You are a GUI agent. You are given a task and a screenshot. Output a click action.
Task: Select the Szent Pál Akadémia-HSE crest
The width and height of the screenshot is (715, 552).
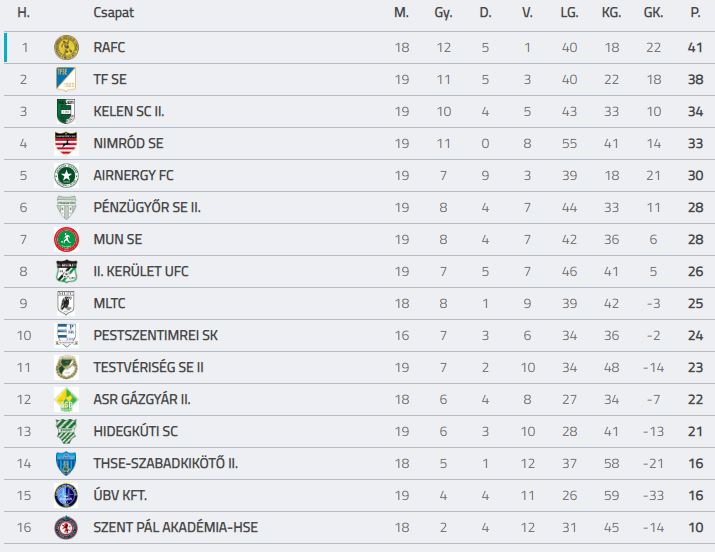(x=66, y=527)
